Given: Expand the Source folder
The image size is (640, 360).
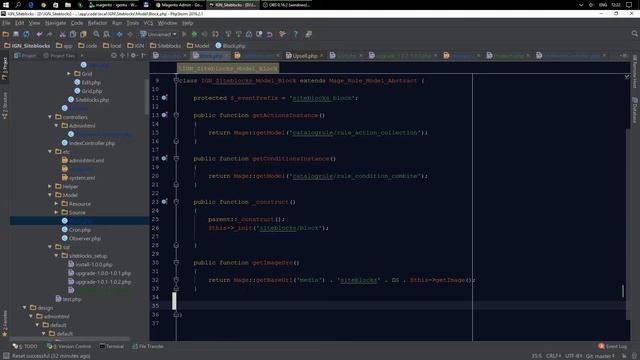Looking at the screenshot, I should click(x=56, y=212).
